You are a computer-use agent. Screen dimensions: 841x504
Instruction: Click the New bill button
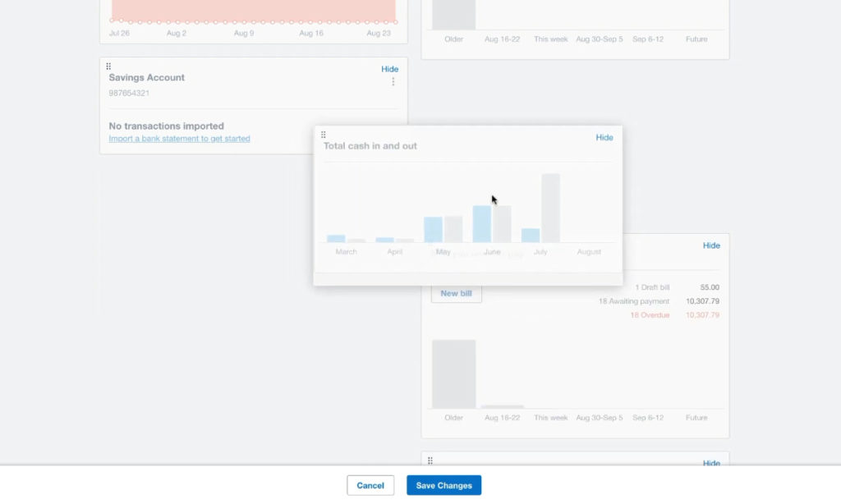coord(456,293)
